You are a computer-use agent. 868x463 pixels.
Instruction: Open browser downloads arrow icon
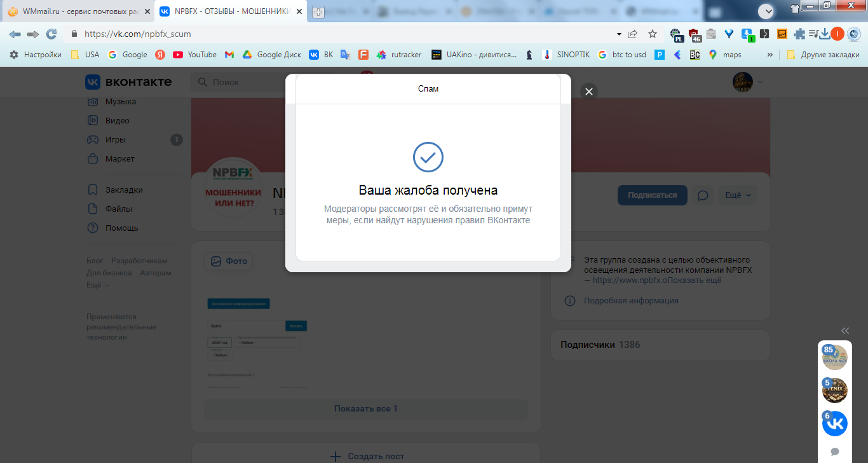coord(825,34)
